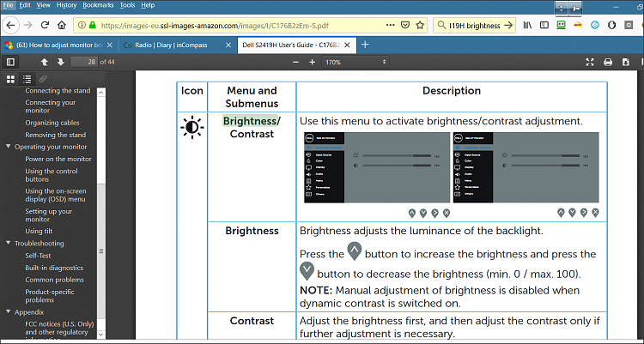Screen dimensions: 644x344
Task: Open the Firefox home page
Action: (x=62, y=25)
